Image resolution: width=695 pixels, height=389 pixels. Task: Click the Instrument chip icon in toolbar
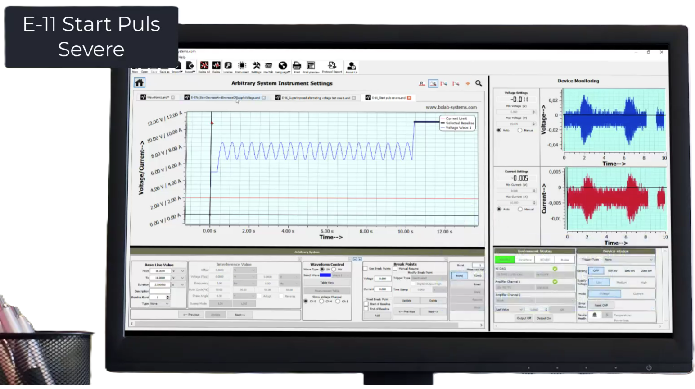click(242, 66)
